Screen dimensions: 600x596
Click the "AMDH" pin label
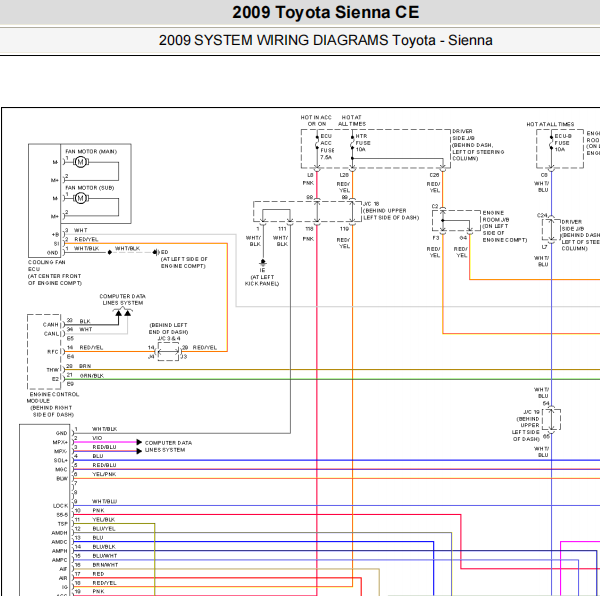click(59, 533)
